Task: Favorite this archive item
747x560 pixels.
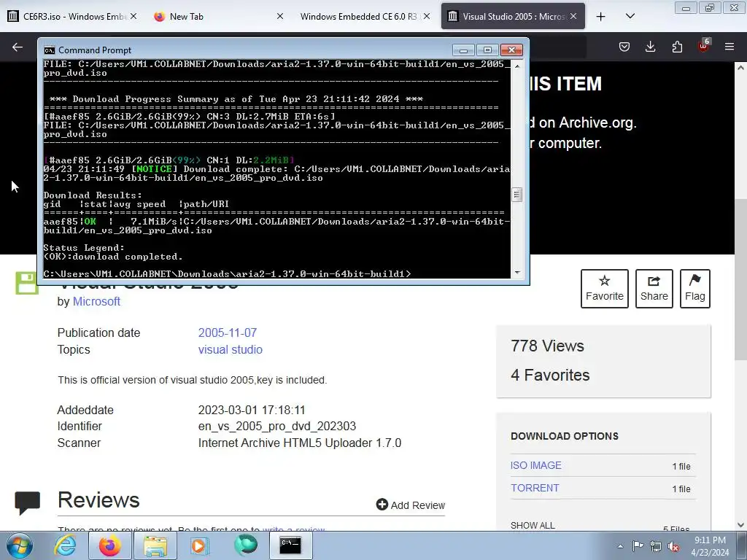Action: click(x=605, y=289)
